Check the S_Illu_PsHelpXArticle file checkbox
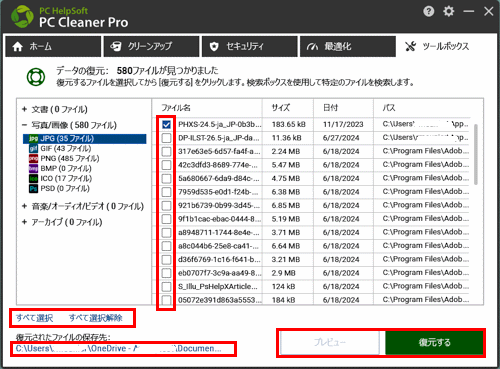This screenshot has width=500, height=369. [166, 287]
